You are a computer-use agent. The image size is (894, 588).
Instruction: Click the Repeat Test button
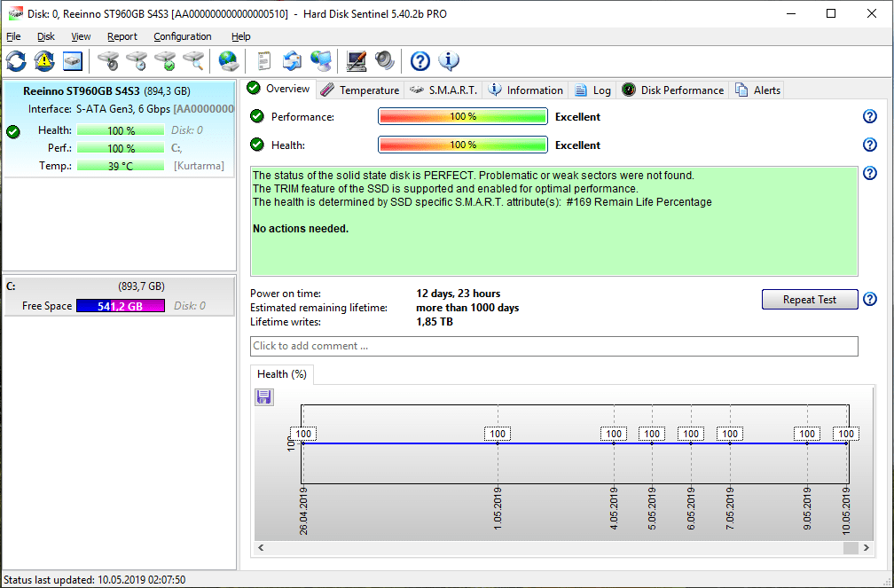click(x=810, y=300)
